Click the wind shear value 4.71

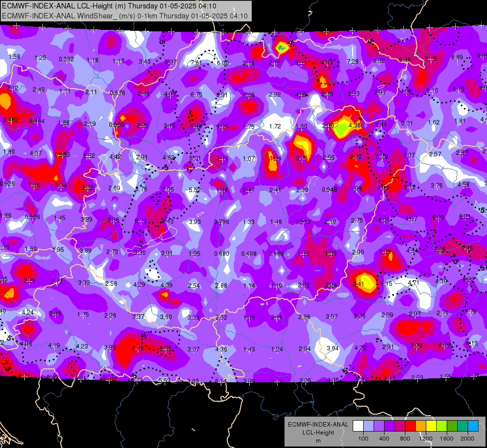click(413, 283)
